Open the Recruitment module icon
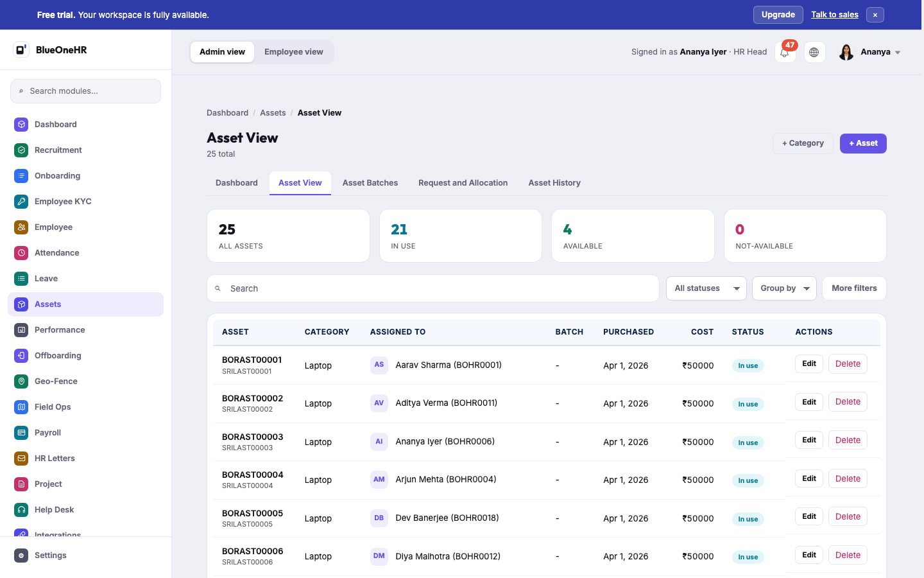The height and width of the screenshot is (578, 924). point(21,150)
